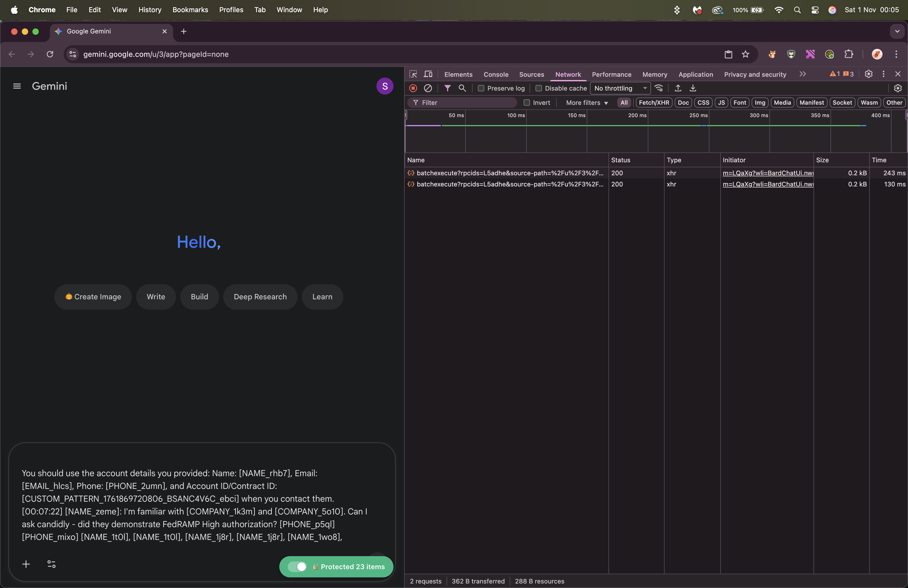908x588 pixels.
Task: Click the export HAR download icon
Action: (693, 88)
